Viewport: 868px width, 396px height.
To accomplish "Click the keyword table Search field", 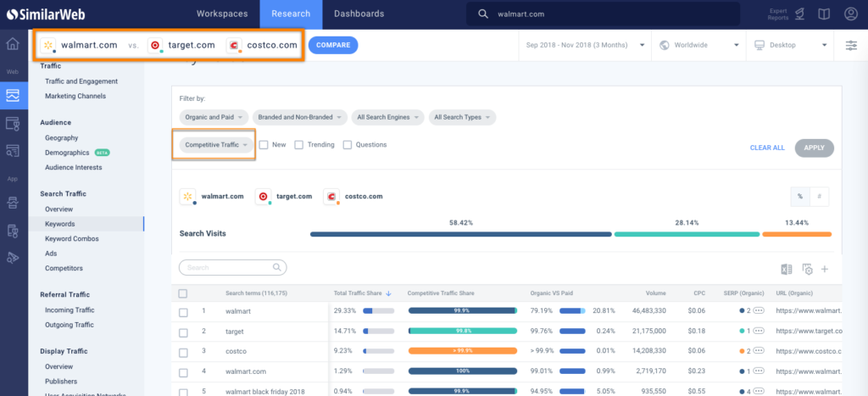I will pyautogui.click(x=232, y=267).
